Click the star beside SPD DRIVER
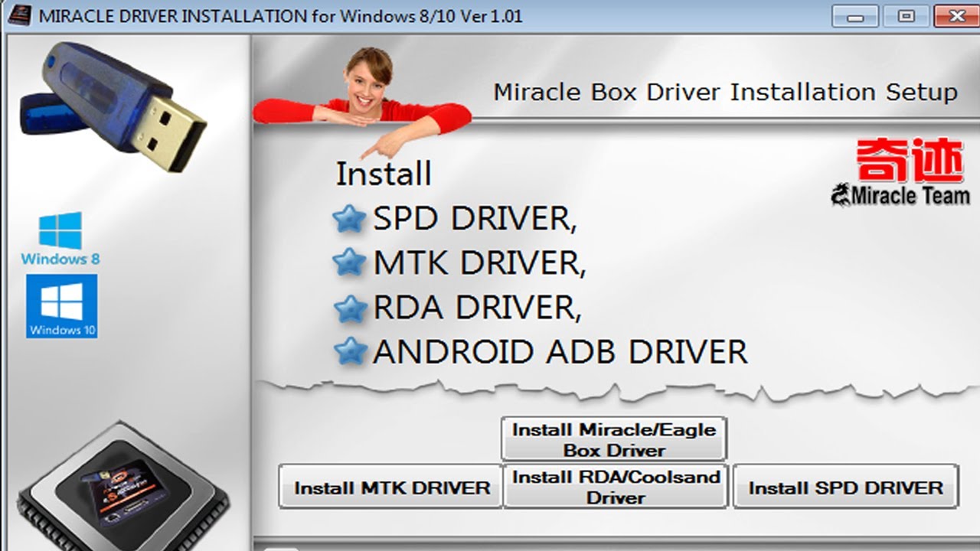This screenshot has height=551, width=980. [350, 220]
